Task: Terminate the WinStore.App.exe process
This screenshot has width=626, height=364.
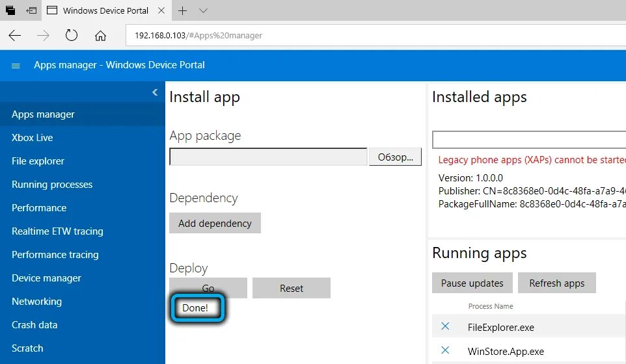Action: pos(446,351)
